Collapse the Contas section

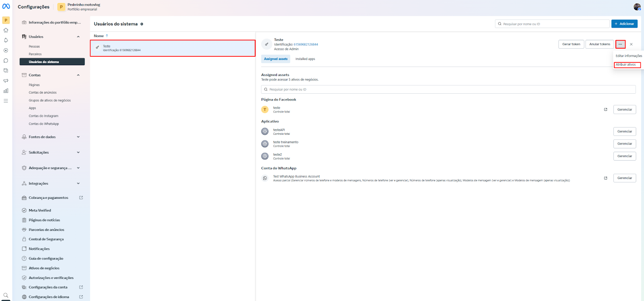pos(78,75)
